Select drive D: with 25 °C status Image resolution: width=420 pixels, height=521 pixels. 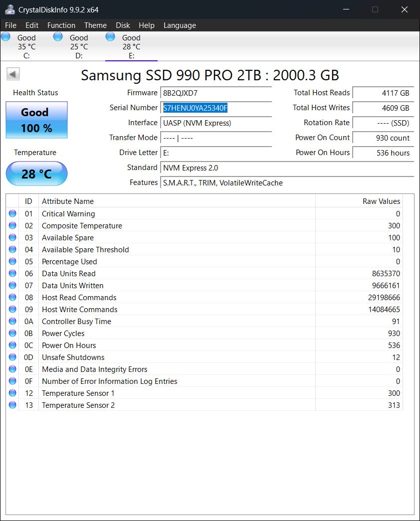(x=79, y=46)
